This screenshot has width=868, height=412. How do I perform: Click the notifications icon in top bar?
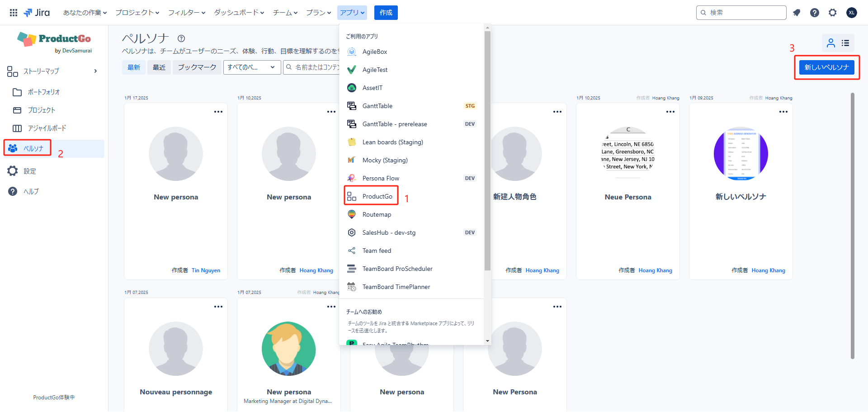[797, 13]
